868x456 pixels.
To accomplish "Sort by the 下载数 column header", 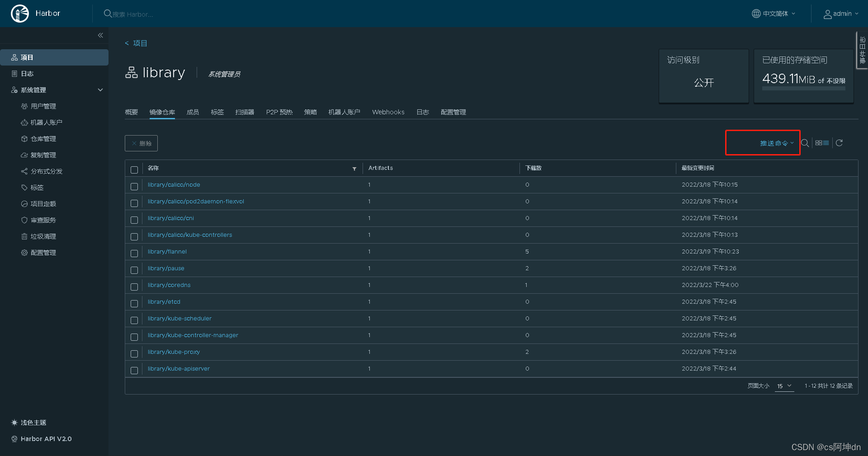I will coord(533,168).
